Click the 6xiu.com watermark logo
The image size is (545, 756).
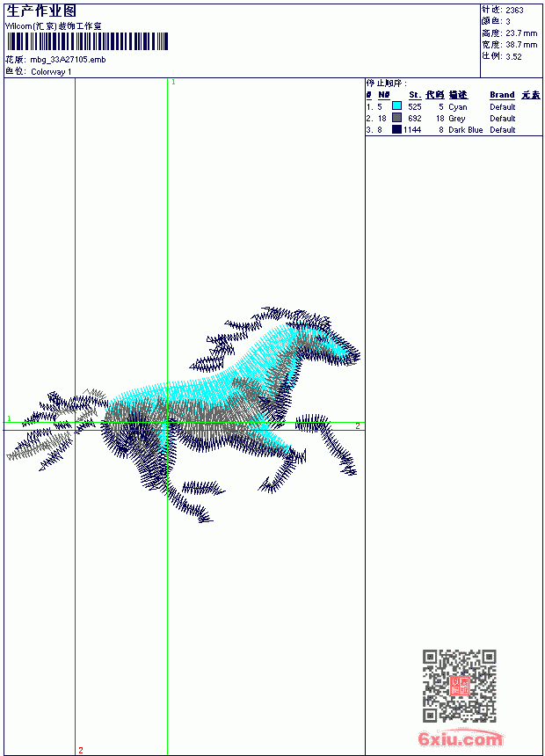pos(460,738)
